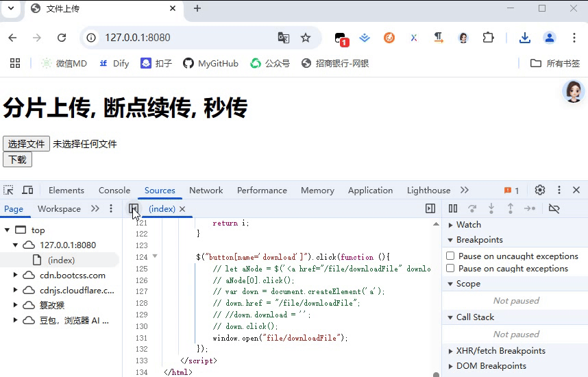This screenshot has width=588, height=377.
Task: Switch to the Elements tab
Action: coord(66,191)
